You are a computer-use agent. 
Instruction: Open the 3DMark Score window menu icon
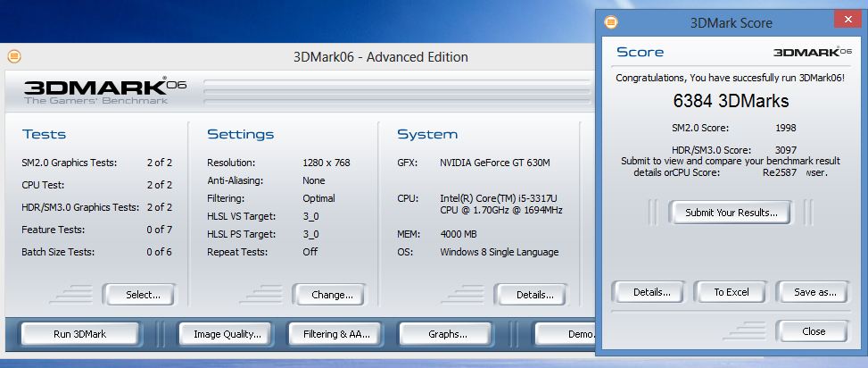(x=611, y=22)
